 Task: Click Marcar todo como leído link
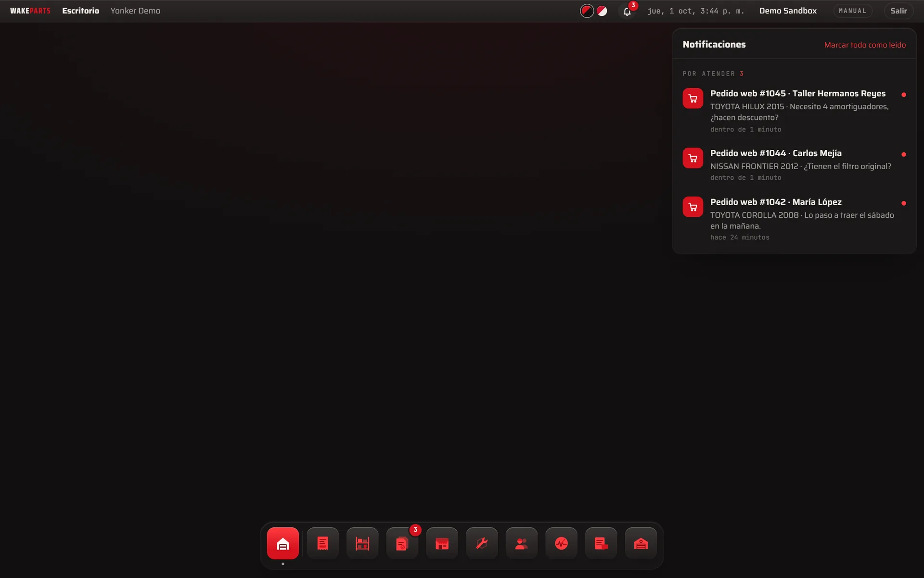[865, 45]
